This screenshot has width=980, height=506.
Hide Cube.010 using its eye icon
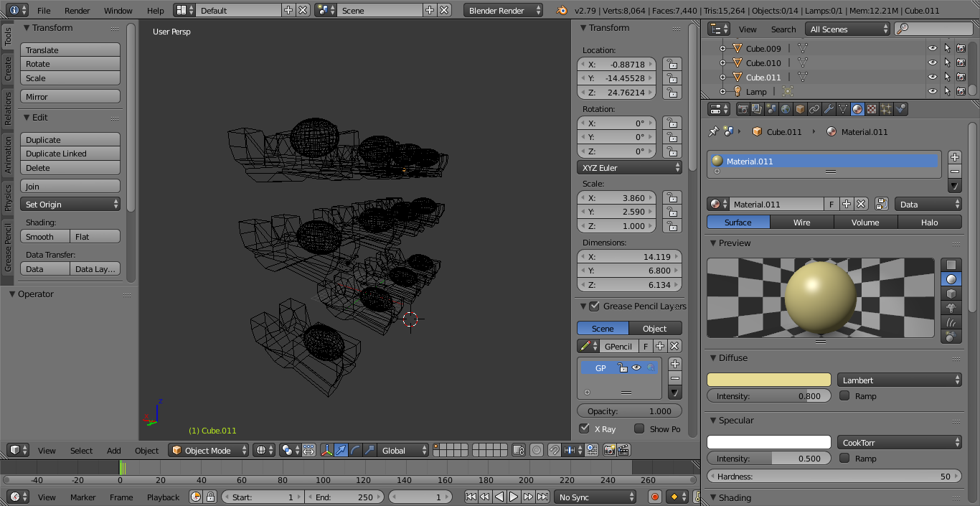[x=932, y=63]
